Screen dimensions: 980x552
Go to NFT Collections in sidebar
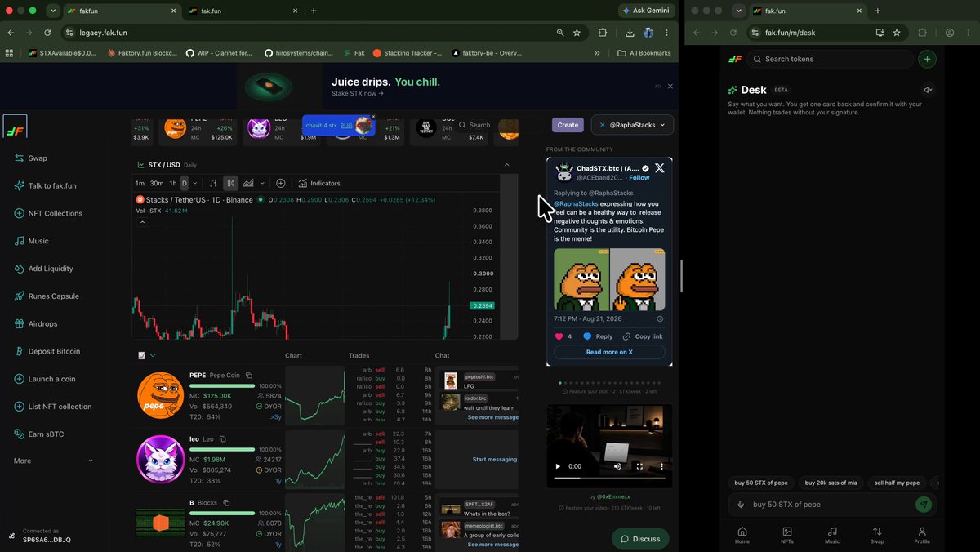(49, 214)
